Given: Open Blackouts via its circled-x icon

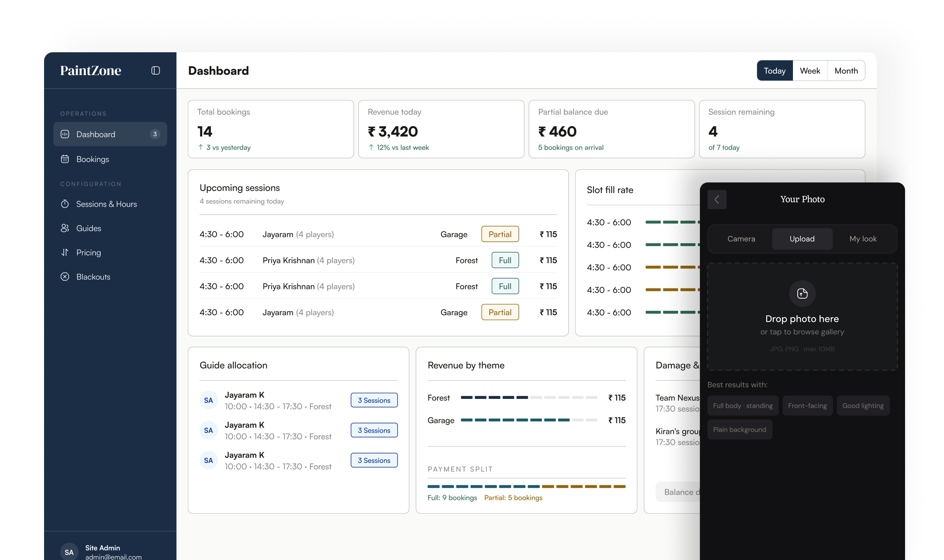Looking at the screenshot, I should tap(65, 277).
